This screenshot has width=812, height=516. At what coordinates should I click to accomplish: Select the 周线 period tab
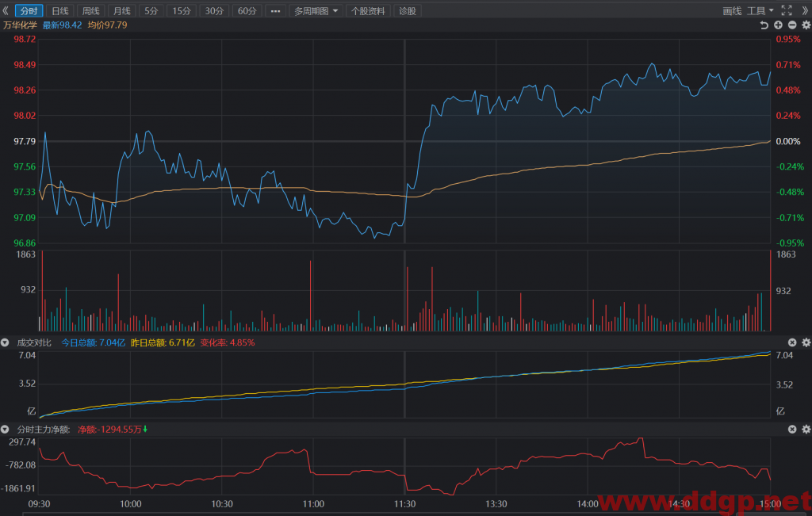[90, 11]
